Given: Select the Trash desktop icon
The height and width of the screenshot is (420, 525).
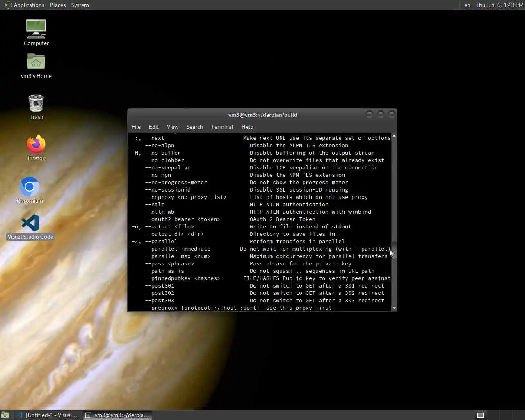Looking at the screenshot, I should click(x=36, y=107).
